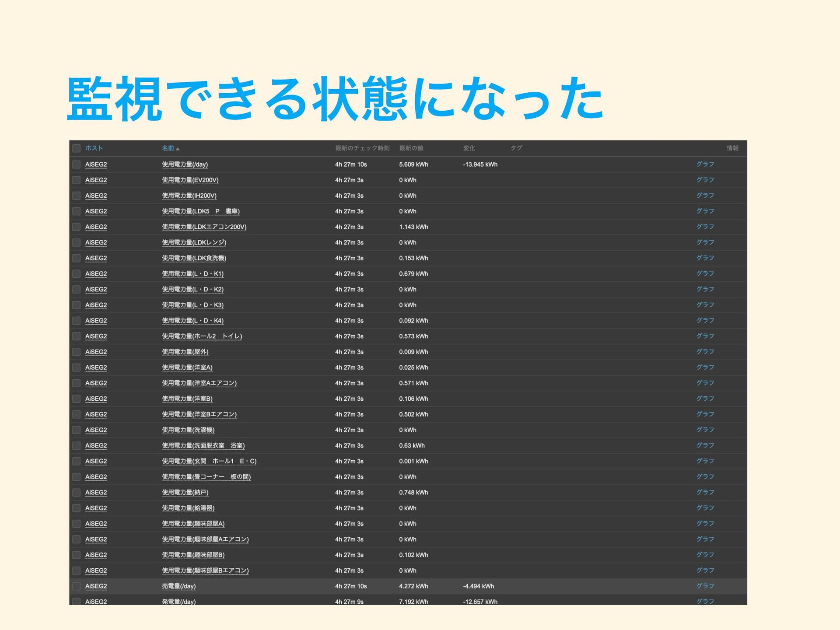Open グラフ link for 使用電力量(L・D・K2)
This screenshot has width=840, height=630.
tap(705, 289)
